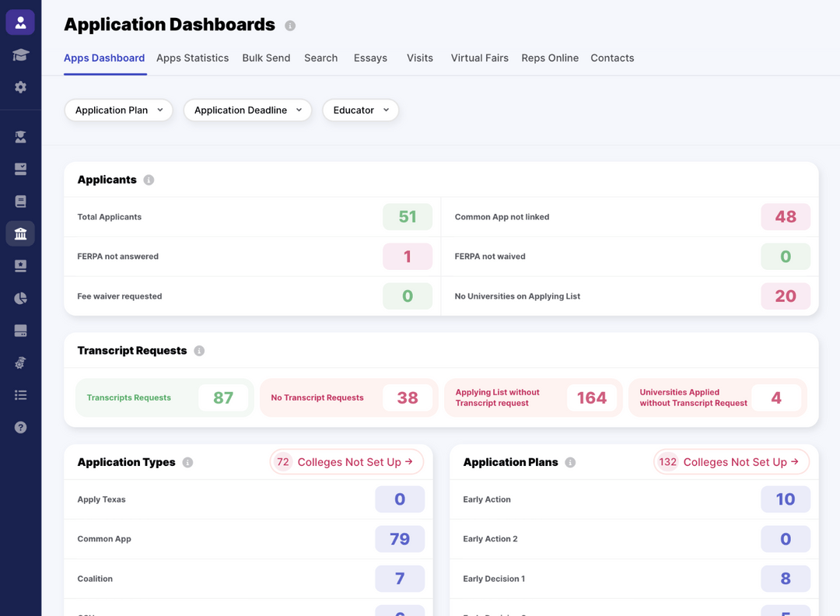Expand the Application Deadline filter
Viewport: 840px width, 616px height.
(247, 110)
